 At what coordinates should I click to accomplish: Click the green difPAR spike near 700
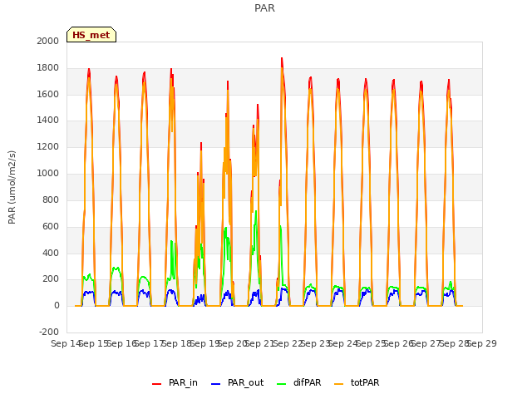pyautogui.click(x=256, y=212)
